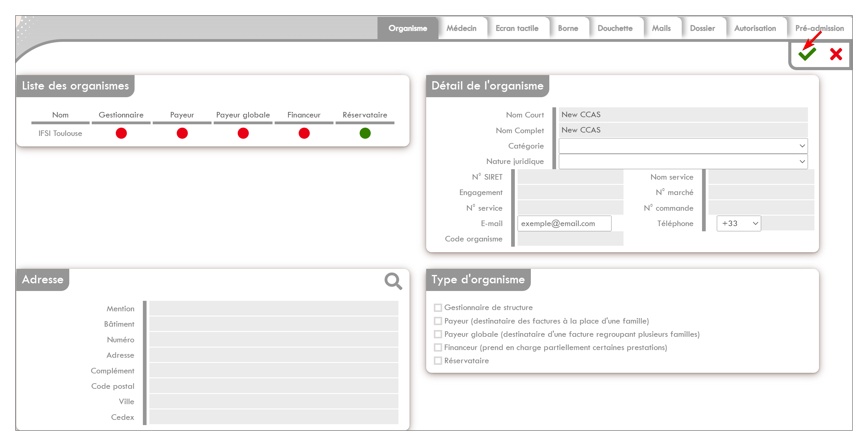The image size is (868, 446).
Task: Check Gestionnaire de structure
Action: pos(438,308)
